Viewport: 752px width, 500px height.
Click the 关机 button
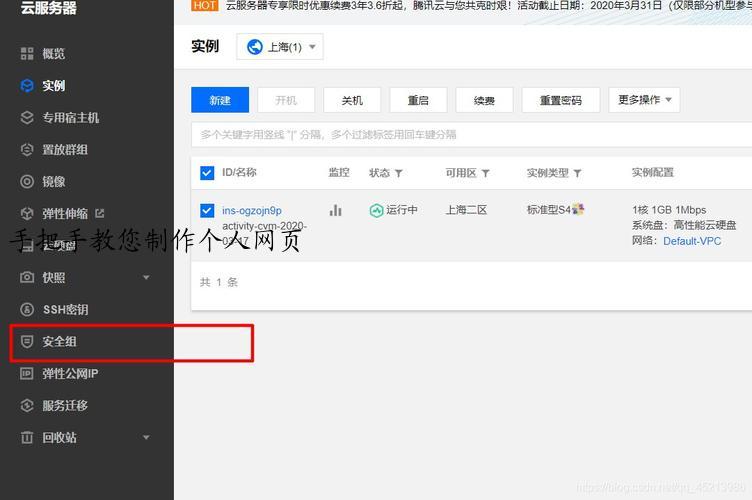352,100
